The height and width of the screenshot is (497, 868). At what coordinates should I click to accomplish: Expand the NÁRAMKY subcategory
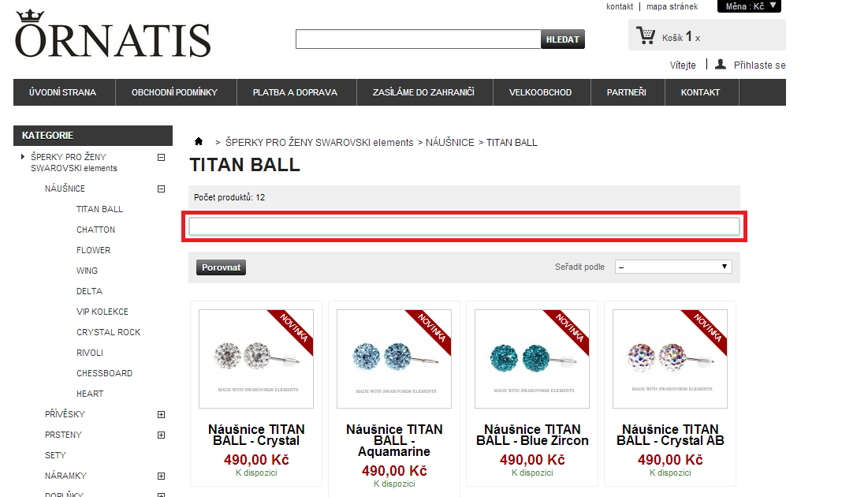161,476
